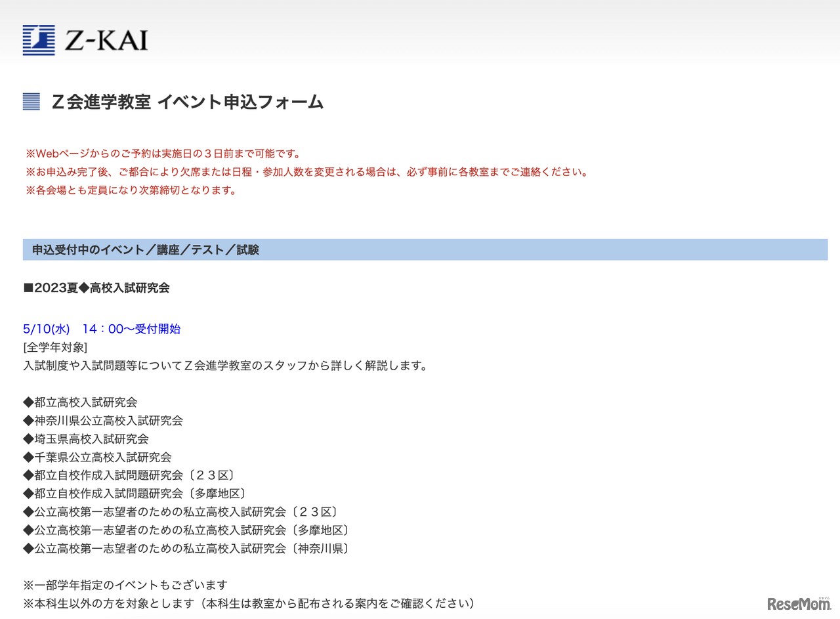Click the Z-KAI logo icon
The width and height of the screenshot is (840, 619).
click(38, 39)
